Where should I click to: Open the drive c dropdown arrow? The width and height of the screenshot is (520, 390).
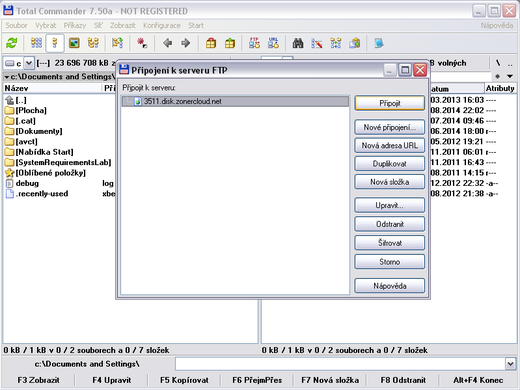(x=29, y=63)
